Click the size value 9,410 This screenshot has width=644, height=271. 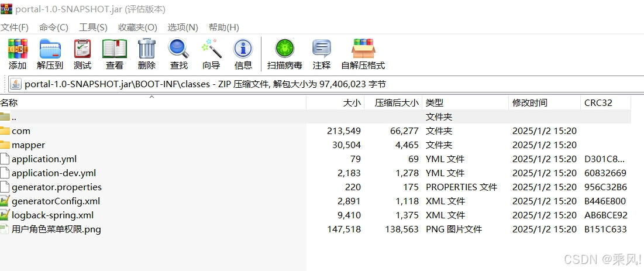click(349, 215)
